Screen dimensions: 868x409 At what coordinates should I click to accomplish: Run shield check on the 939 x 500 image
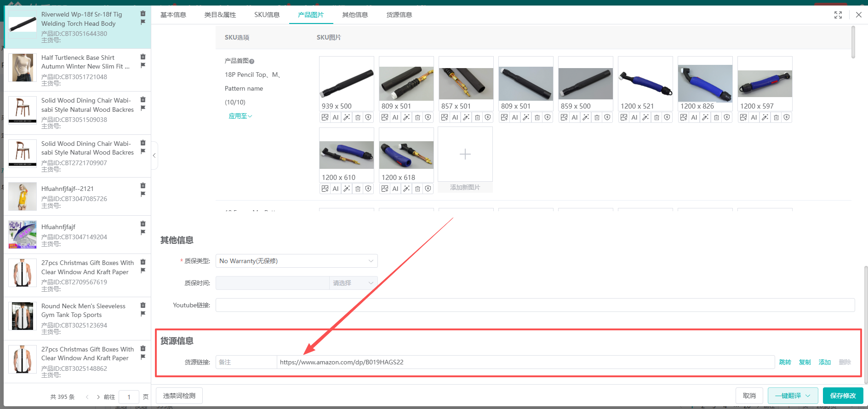pyautogui.click(x=368, y=117)
